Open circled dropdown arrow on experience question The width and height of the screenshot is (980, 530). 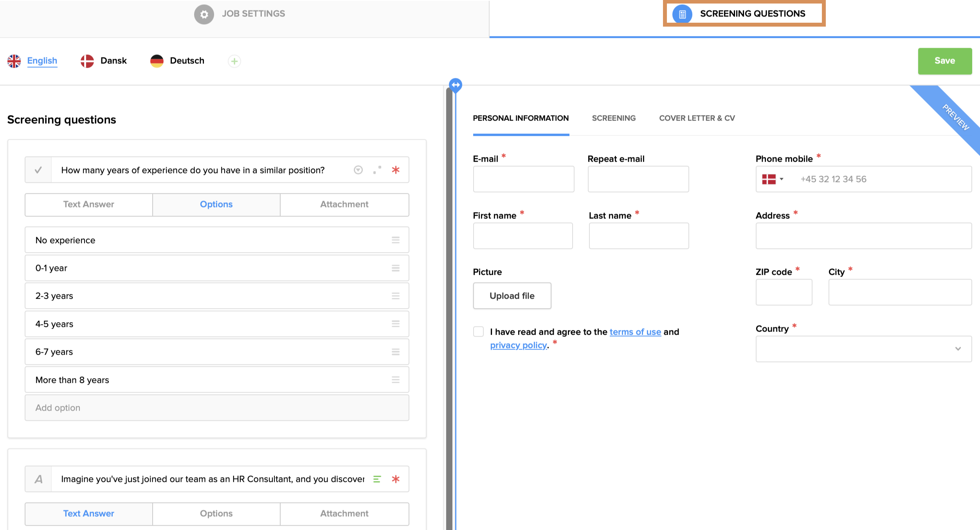(x=358, y=170)
